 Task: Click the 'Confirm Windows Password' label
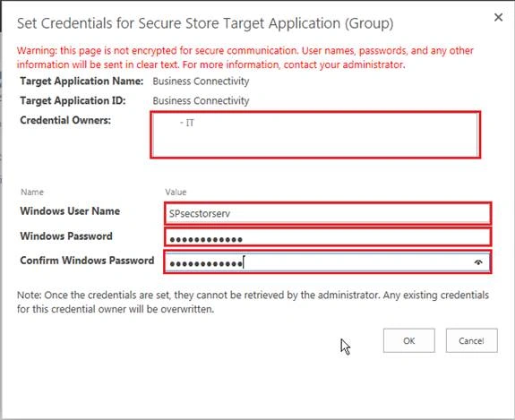[x=87, y=261]
